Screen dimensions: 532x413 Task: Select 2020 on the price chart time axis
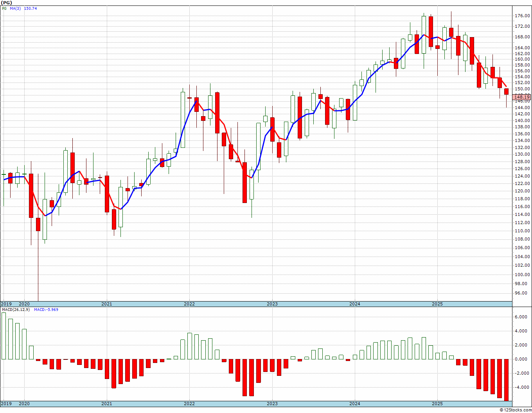(x=24, y=304)
